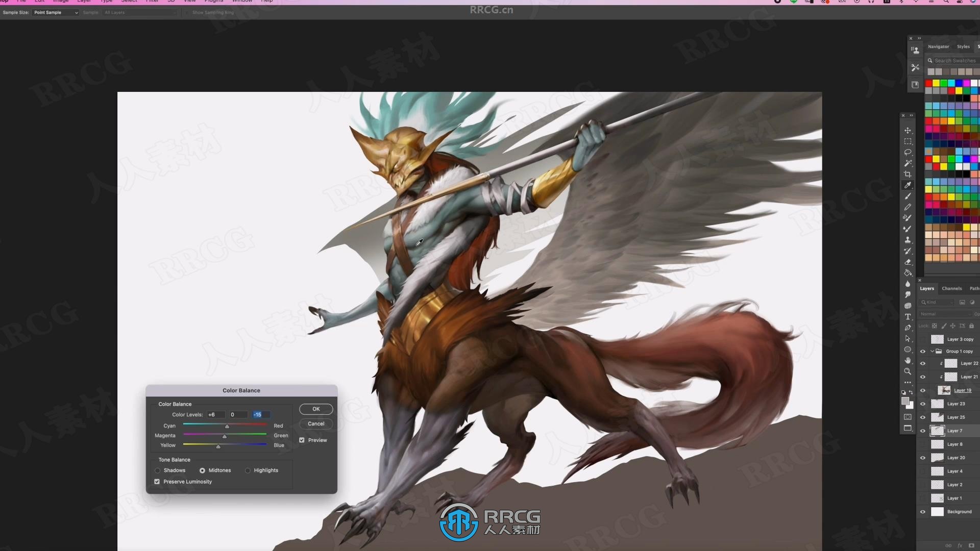Select the Pencil tool
This screenshot has height=551, width=980.
tap(908, 207)
